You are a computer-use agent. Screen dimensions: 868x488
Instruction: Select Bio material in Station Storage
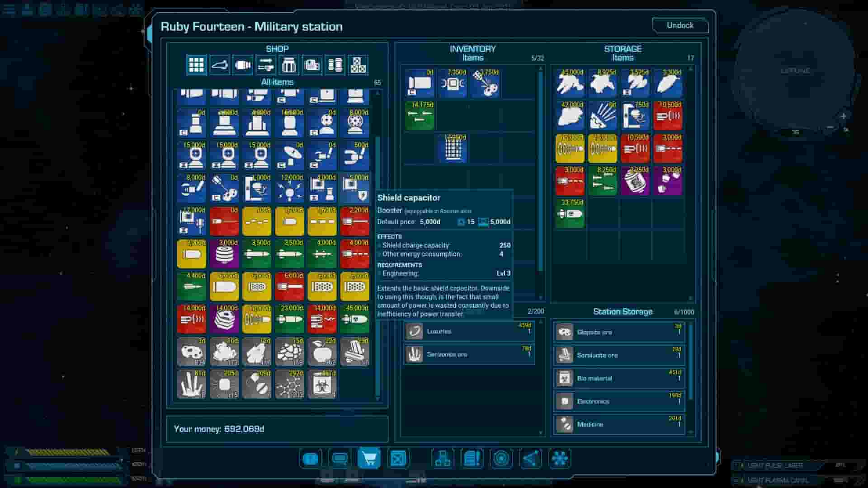tap(618, 378)
